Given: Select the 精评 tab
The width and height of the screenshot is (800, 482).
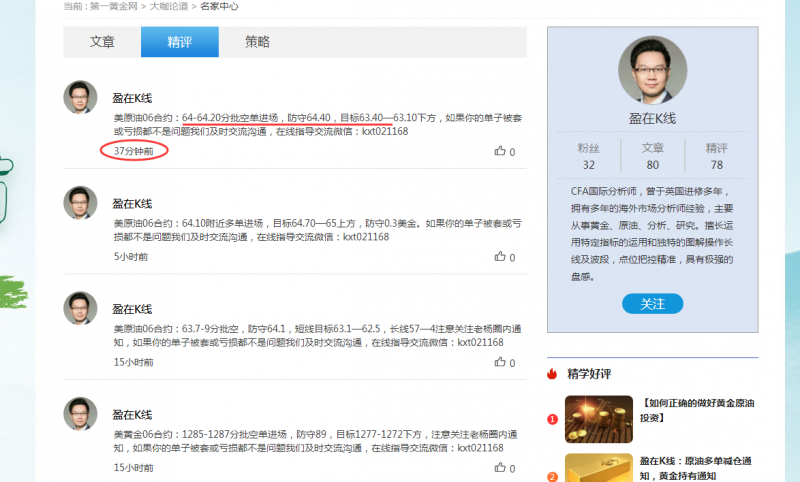Looking at the screenshot, I should [x=180, y=42].
